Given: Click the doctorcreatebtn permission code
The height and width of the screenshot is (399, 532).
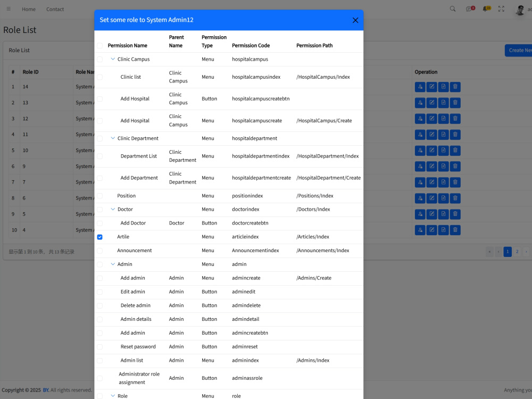Looking at the screenshot, I should click(x=250, y=223).
